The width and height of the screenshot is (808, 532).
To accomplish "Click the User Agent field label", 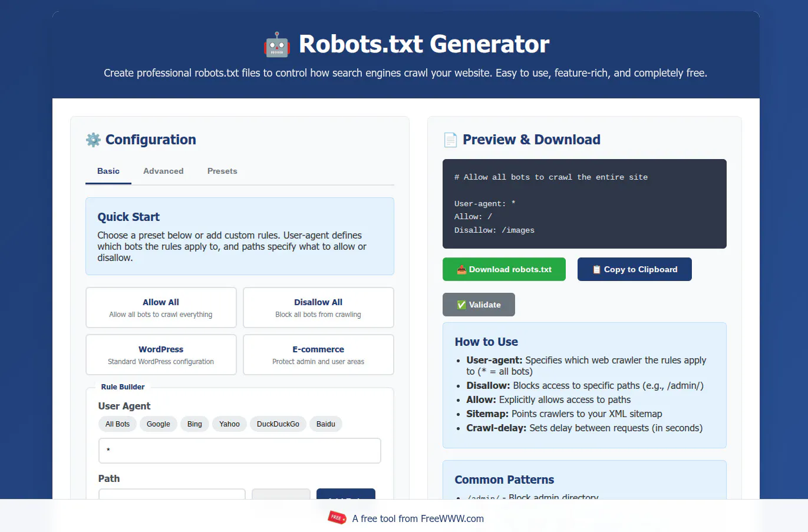I will (124, 406).
